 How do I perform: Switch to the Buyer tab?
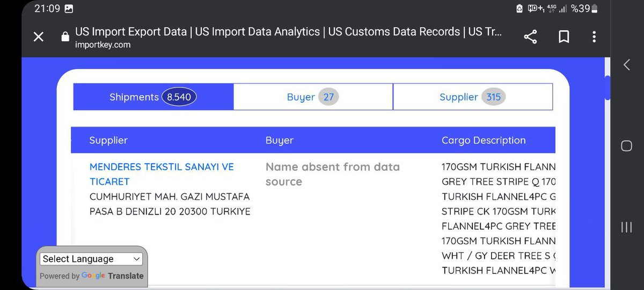313,97
